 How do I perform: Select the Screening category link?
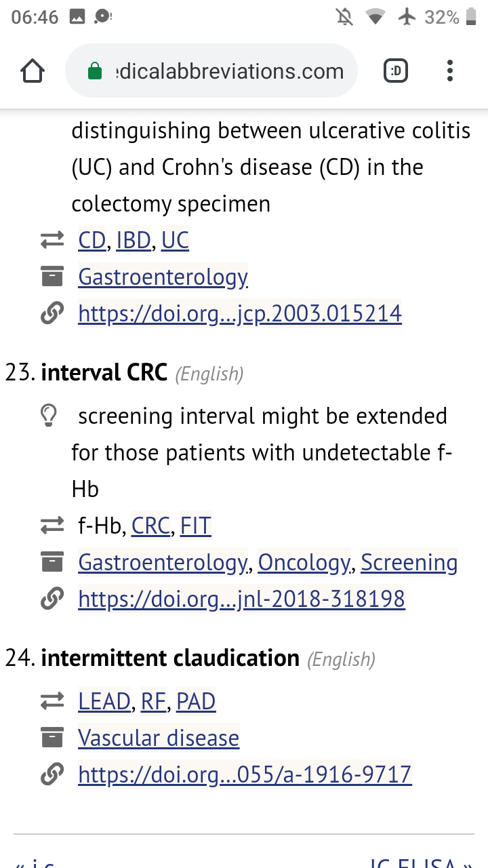pyautogui.click(x=409, y=562)
